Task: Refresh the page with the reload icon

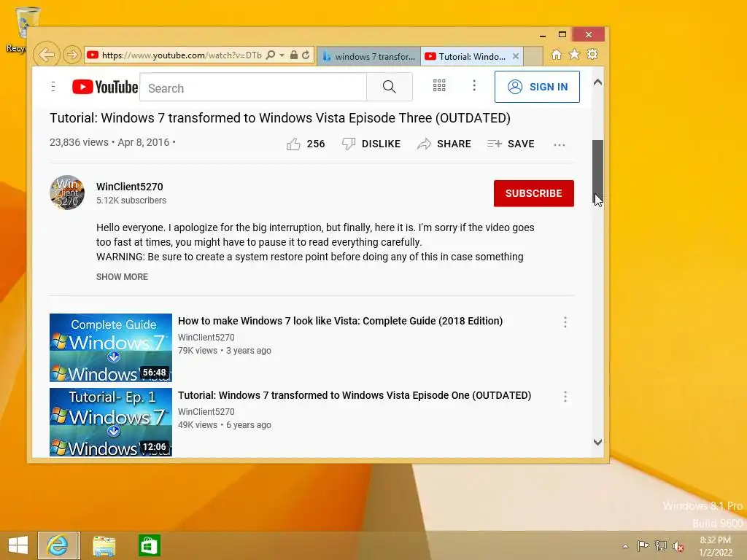Action: point(306,55)
